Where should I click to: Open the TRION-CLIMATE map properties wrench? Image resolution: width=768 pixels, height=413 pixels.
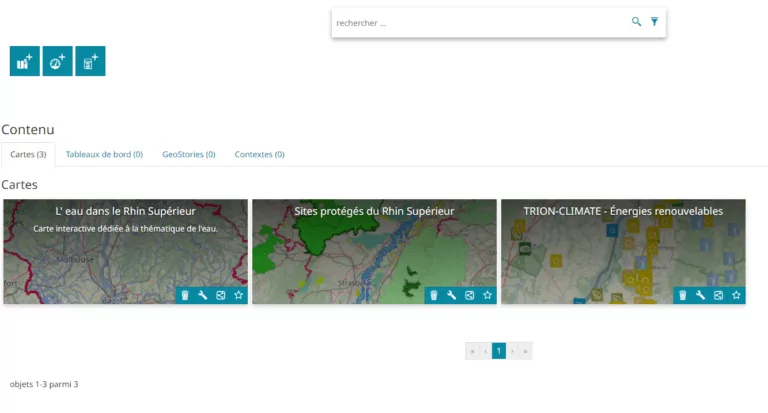pos(700,295)
